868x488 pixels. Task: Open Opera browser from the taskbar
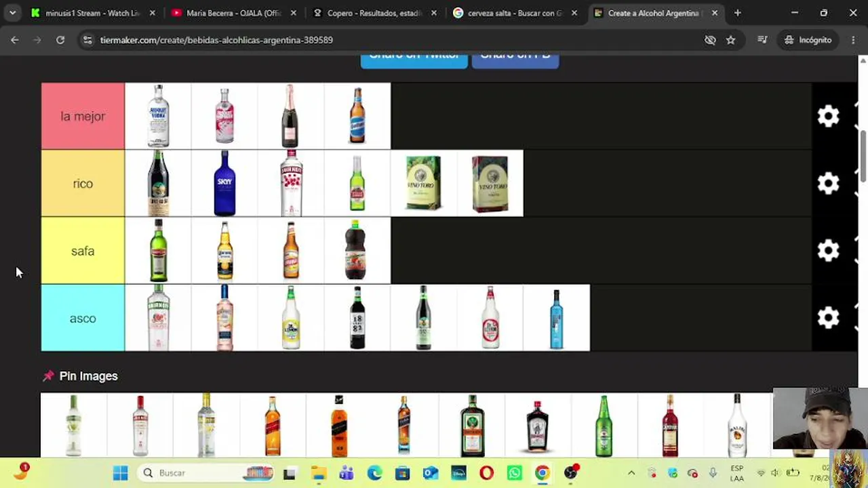point(486,472)
